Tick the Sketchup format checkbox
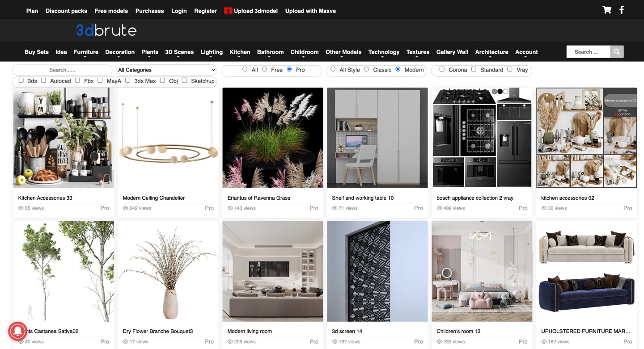Image resolution: width=644 pixels, height=349 pixels. [184, 80]
